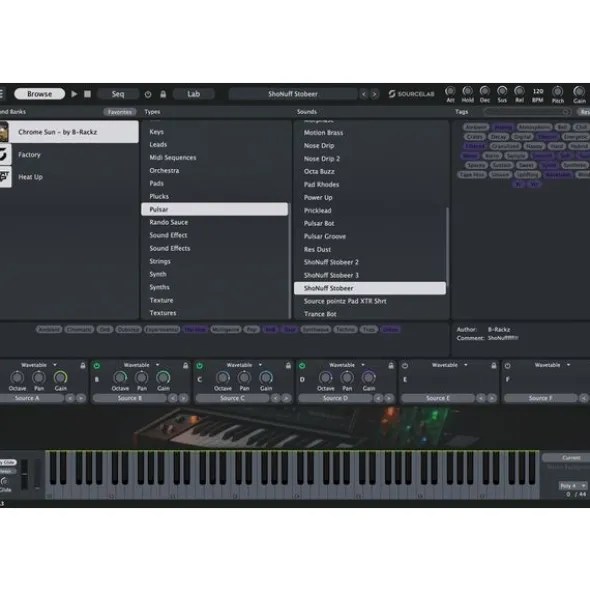Image resolution: width=590 pixels, height=591 pixels.
Task: Select previous Source E sample arrow
Action: coord(481,398)
